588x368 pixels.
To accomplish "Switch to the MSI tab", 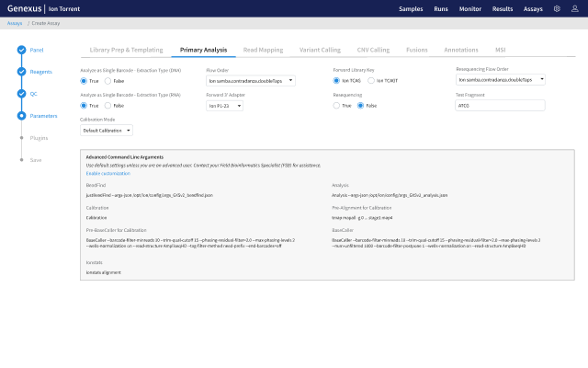I will point(500,50).
